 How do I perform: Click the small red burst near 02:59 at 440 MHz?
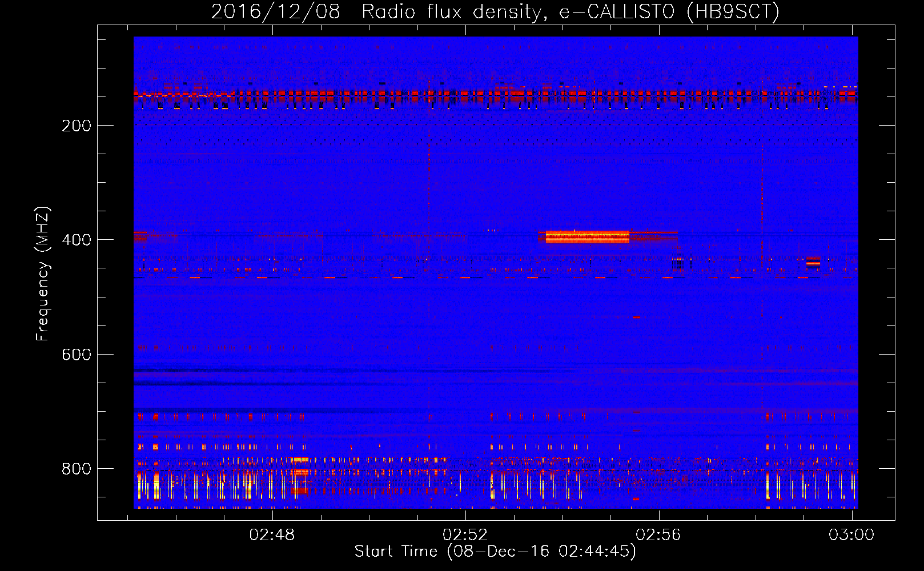pos(813,262)
